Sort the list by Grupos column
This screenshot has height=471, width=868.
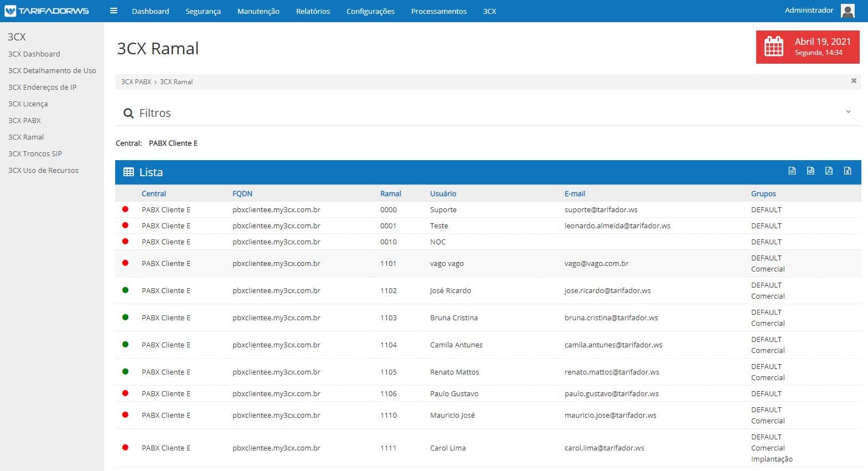click(x=763, y=193)
